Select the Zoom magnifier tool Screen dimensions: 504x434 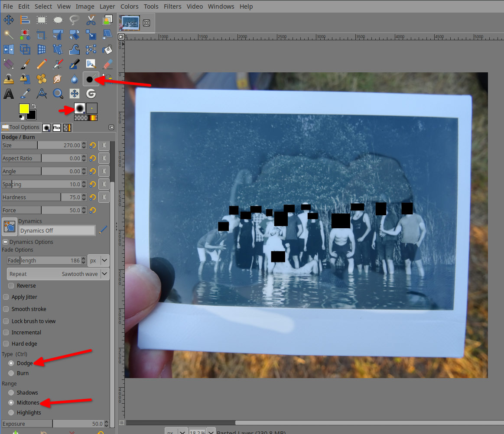(58, 94)
